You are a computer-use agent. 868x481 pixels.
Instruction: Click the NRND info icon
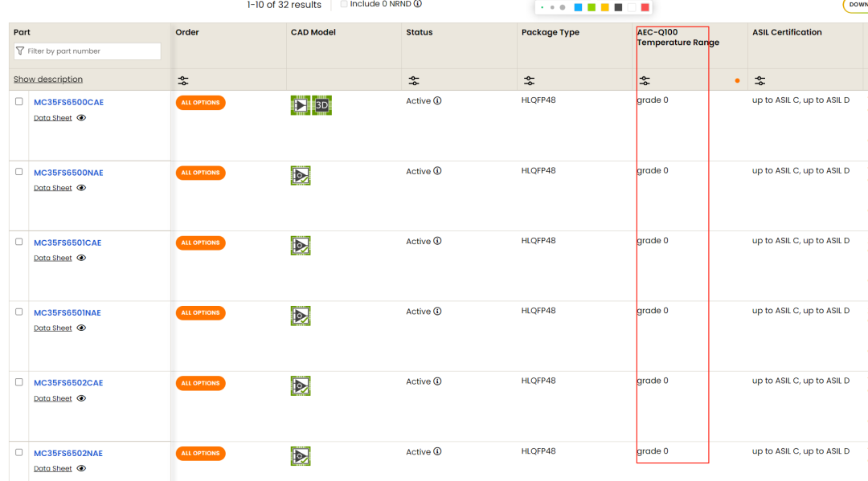pyautogui.click(x=418, y=4)
